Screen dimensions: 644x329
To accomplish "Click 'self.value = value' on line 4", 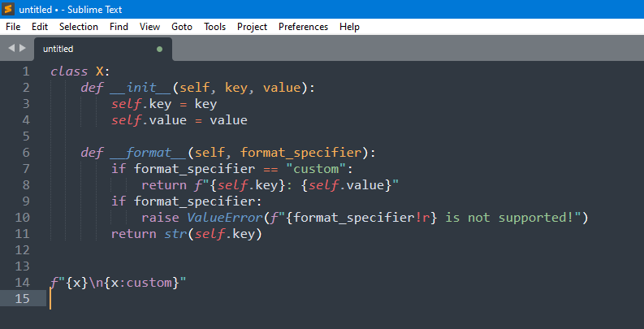I will (179, 120).
